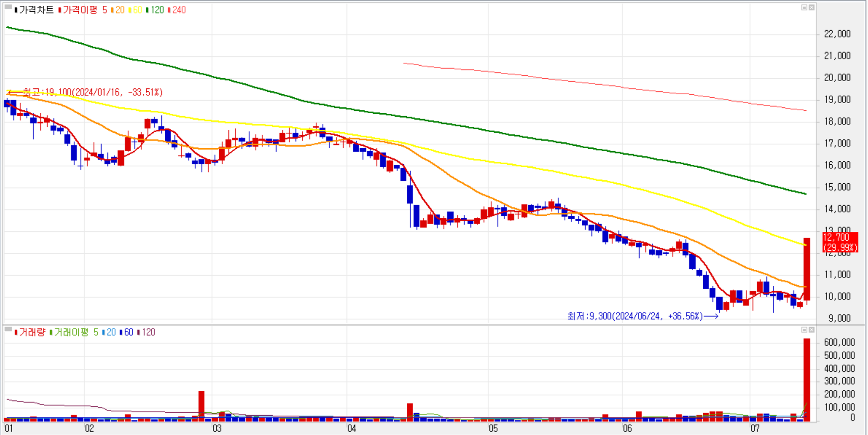Click the gray handle icon before 거래량
This screenshot has width=868, height=435.
click(x=8, y=330)
